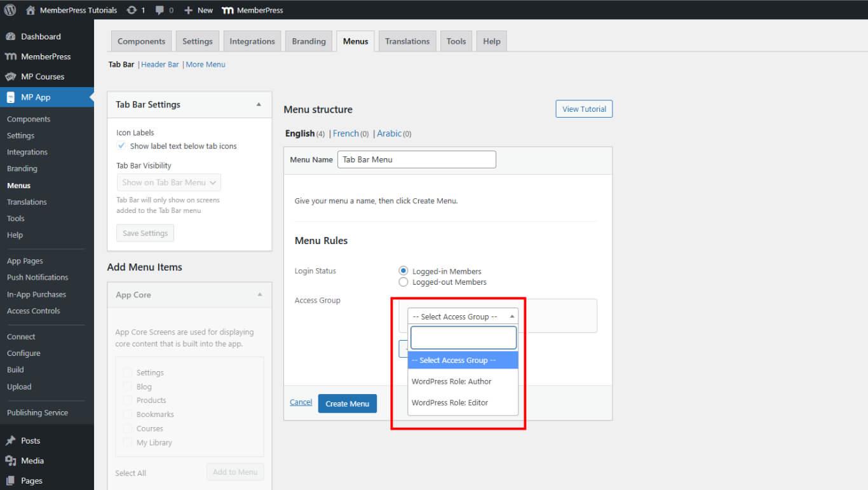Open the updates icon in admin bar
Screen dimensions: 868x490
[132, 10]
